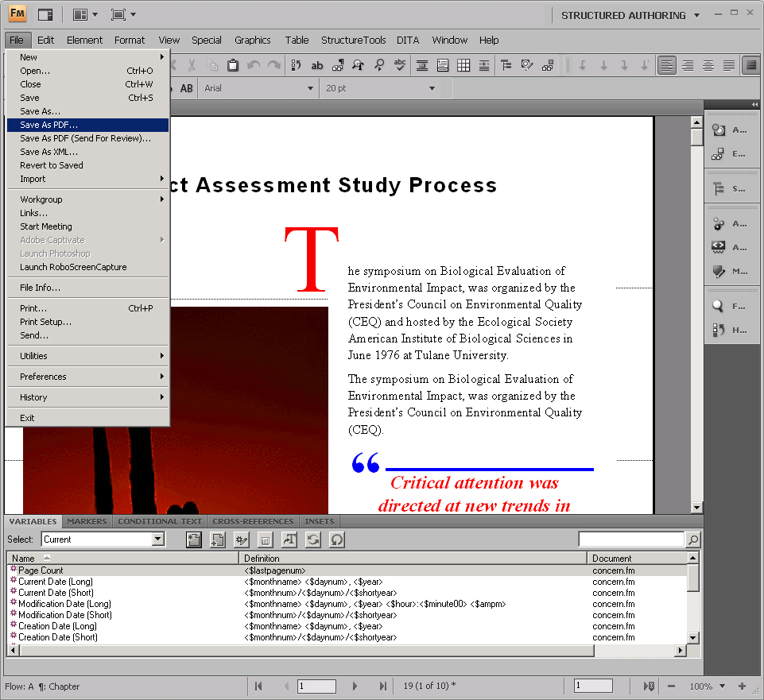The width and height of the screenshot is (764, 700).
Task: Click the search magnifier in the Variables panel
Action: coord(692,540)
